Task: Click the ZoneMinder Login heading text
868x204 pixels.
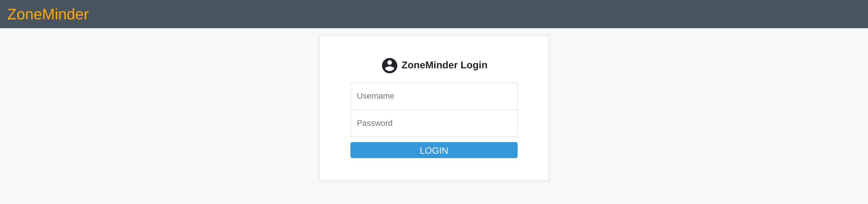Action: pyautogui.click(x=444, y=65)
